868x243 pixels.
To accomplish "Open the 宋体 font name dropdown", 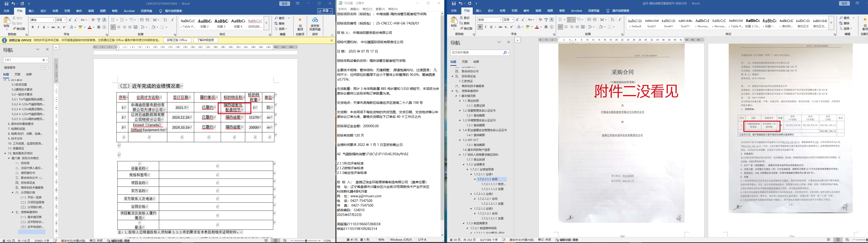I will pyautogui.click(x=501, y=20).
